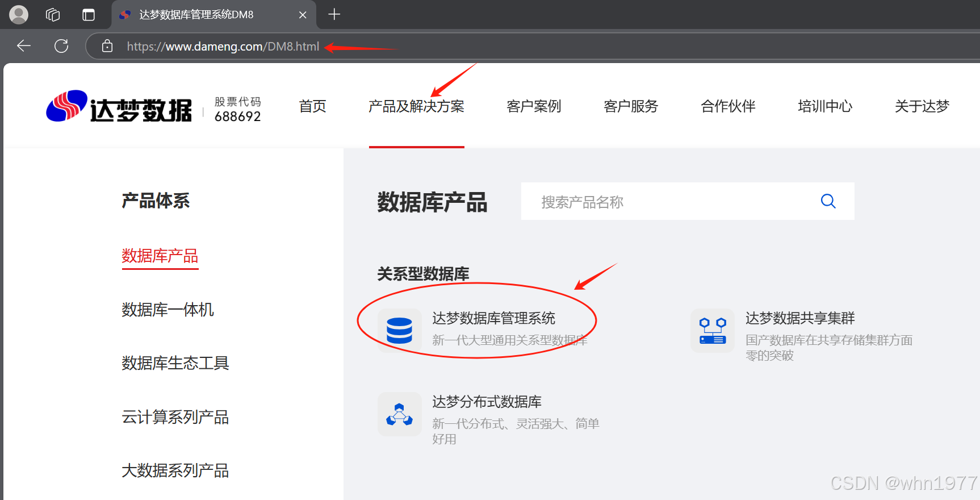Select 数据库产品 in the sidebar
The height and width of the screenshot is (500, 980).
click(160, 256)
